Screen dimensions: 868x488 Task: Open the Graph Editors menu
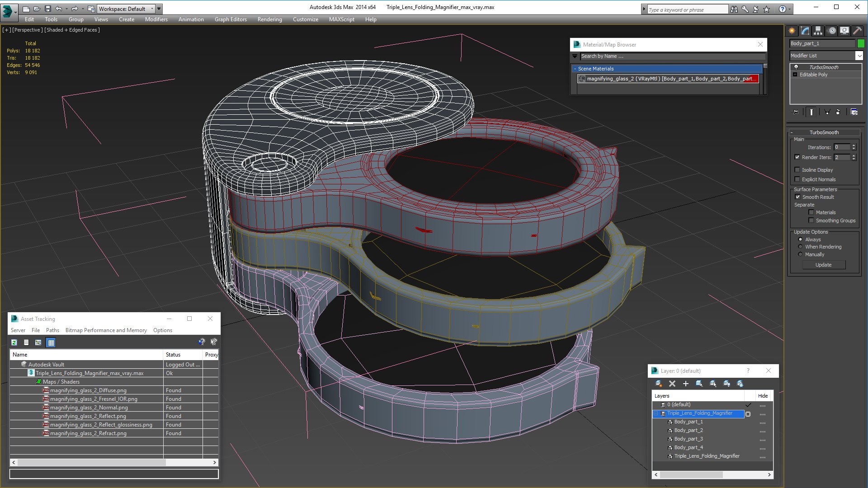point(231,19)
